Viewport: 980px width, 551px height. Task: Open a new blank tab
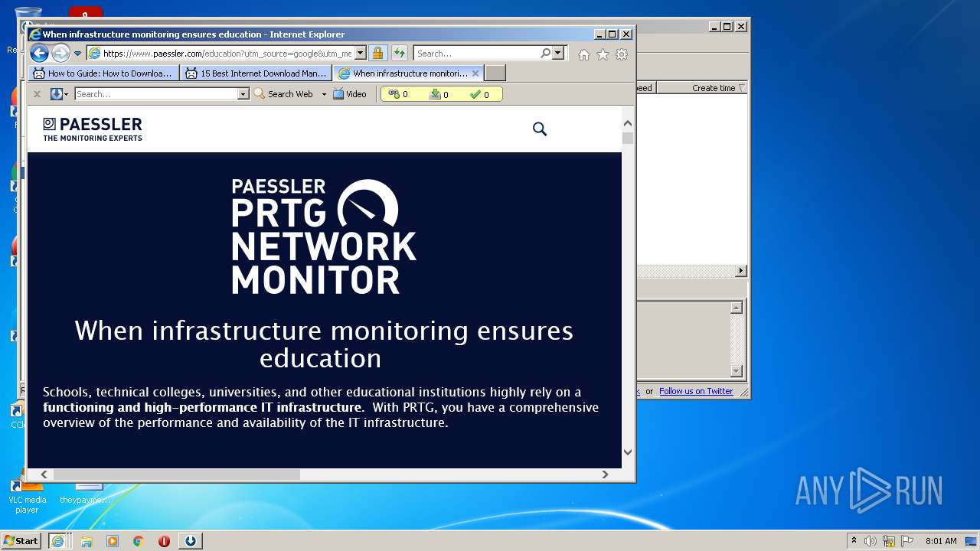[495, 73]
